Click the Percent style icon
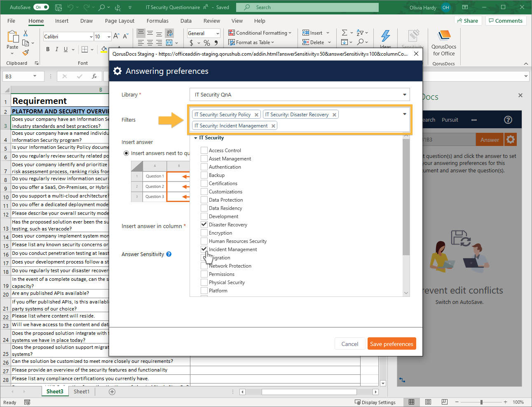 point(207,43)
